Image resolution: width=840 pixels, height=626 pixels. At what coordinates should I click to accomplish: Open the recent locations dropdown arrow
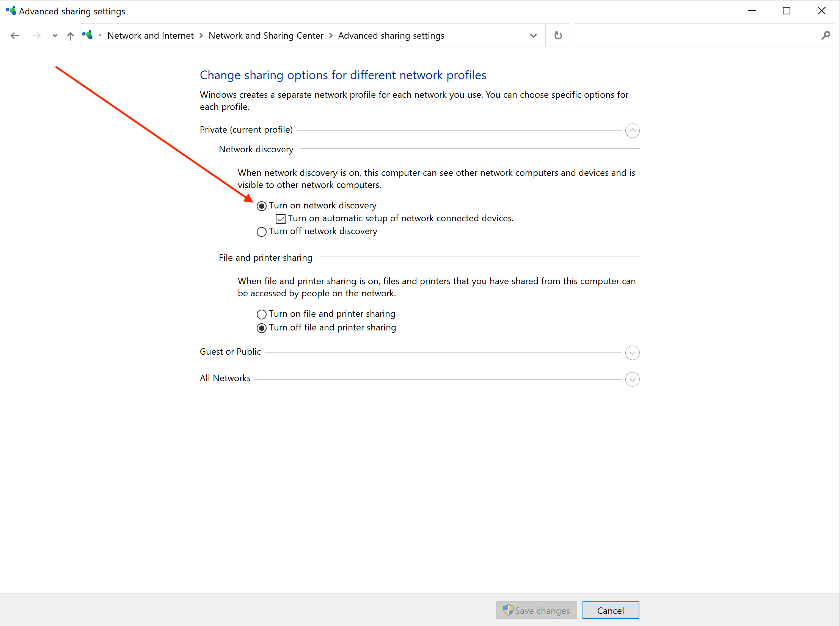55,36
